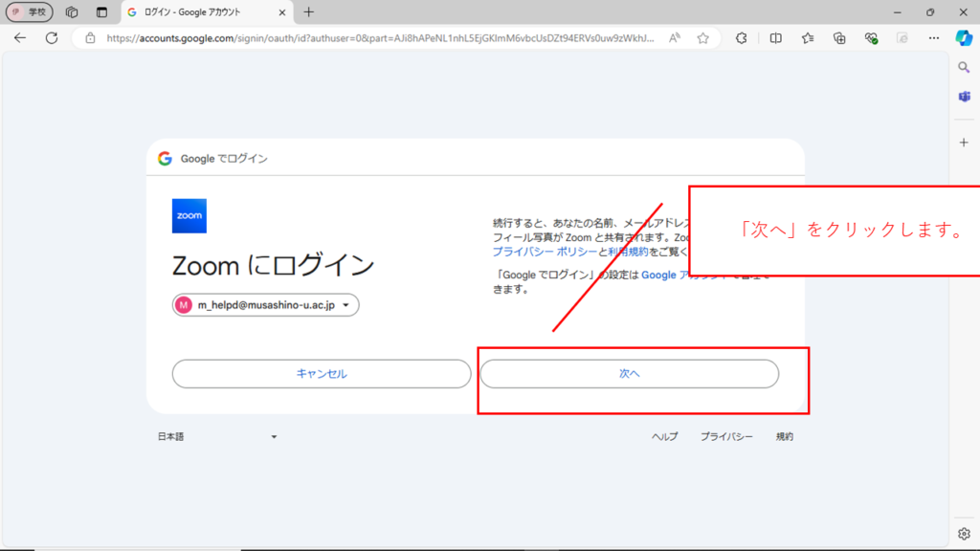Reload the page with refresh icon

(x=52, y=38)
